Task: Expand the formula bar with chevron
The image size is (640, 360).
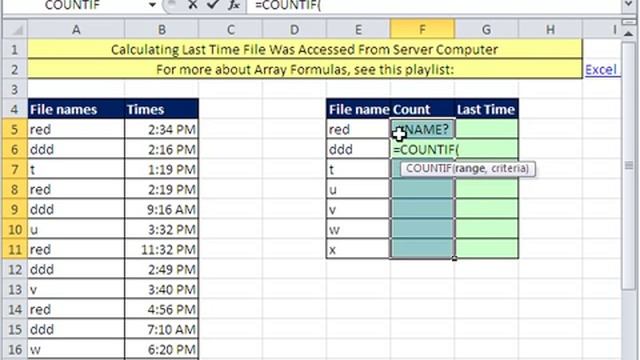Action: [629, 5]
